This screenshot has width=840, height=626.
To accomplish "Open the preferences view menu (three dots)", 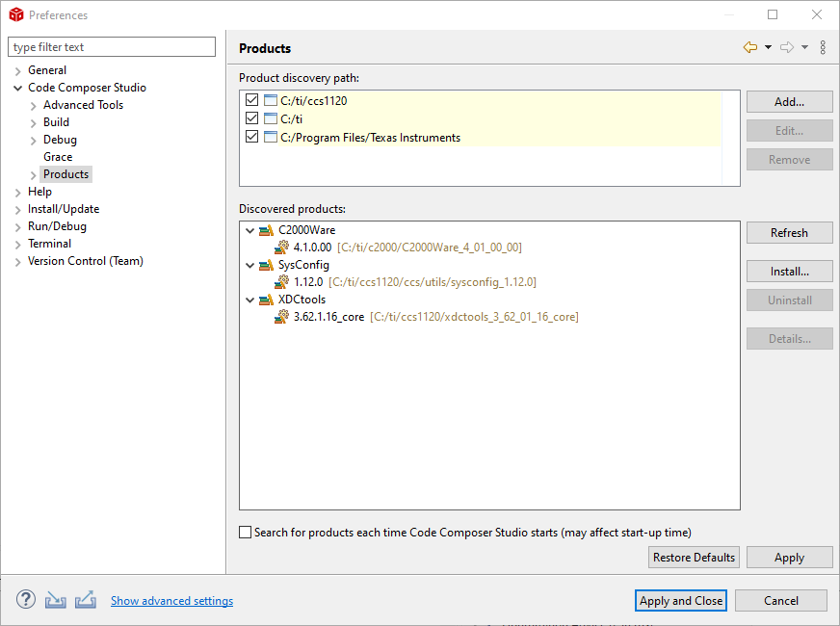I will coord(823,47).
